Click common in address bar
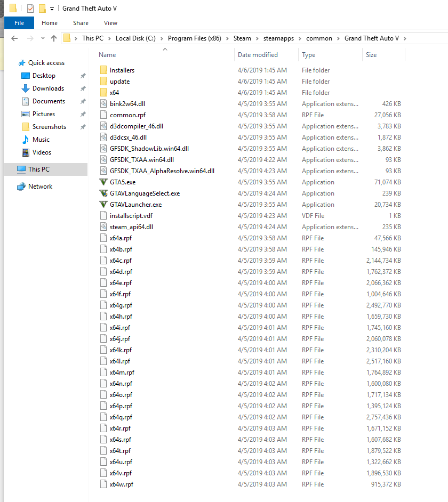This screenshot has height=502, width=448. coord(319,38)
